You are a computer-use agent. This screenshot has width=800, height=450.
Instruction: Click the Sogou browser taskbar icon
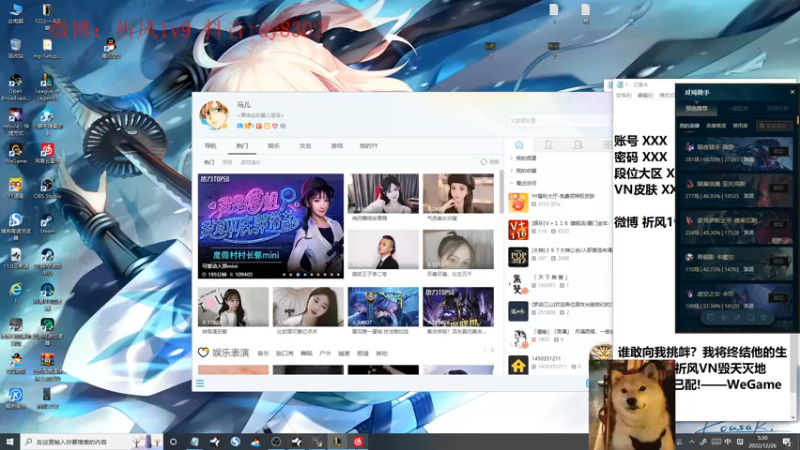(235, 441)
